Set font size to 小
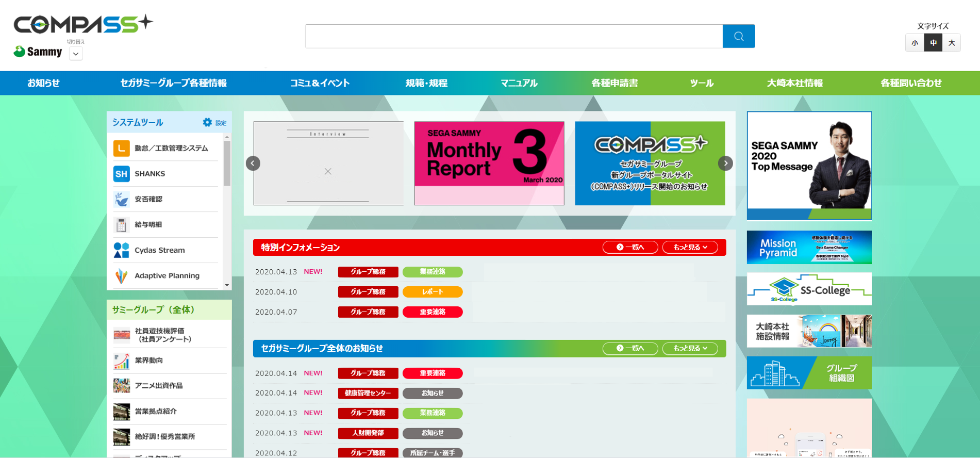This screenshot has width=980, height=458. [915, 43]
